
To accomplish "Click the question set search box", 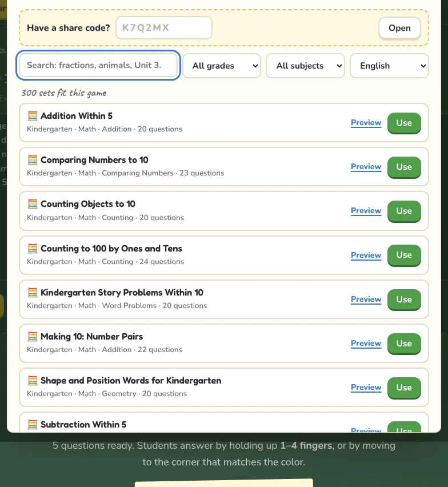I will [98, 65].
